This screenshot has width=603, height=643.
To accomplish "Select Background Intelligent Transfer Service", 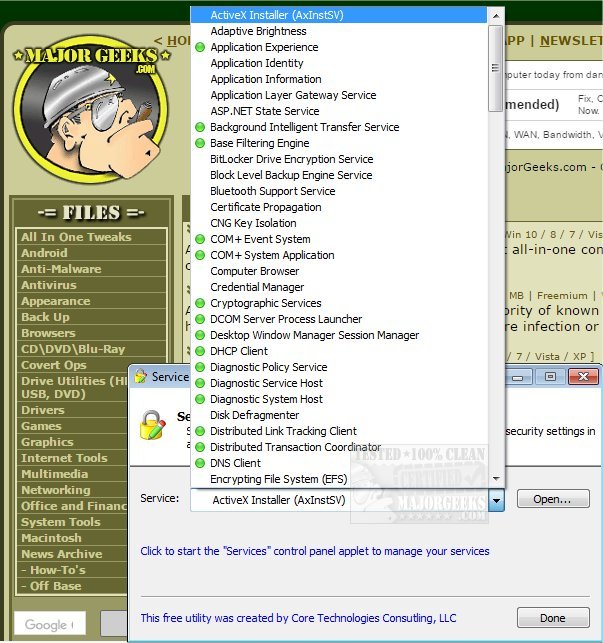I will (339, 127).
